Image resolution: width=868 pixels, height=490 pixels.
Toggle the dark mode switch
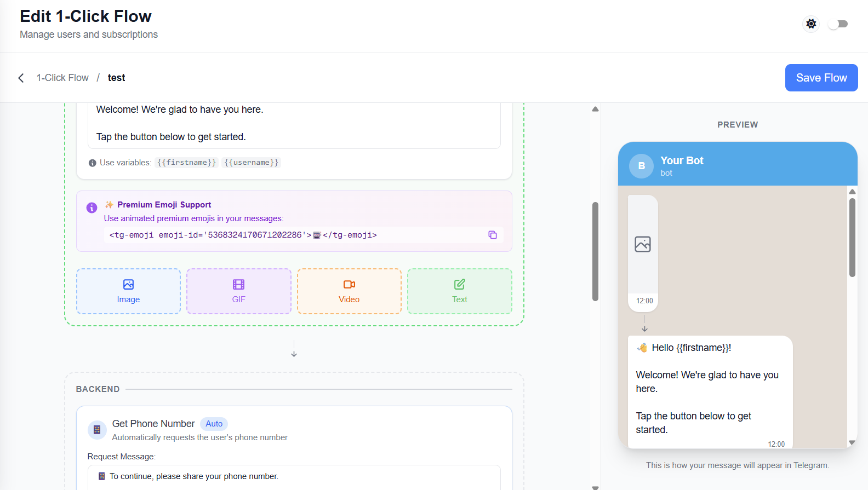(838, 24)
